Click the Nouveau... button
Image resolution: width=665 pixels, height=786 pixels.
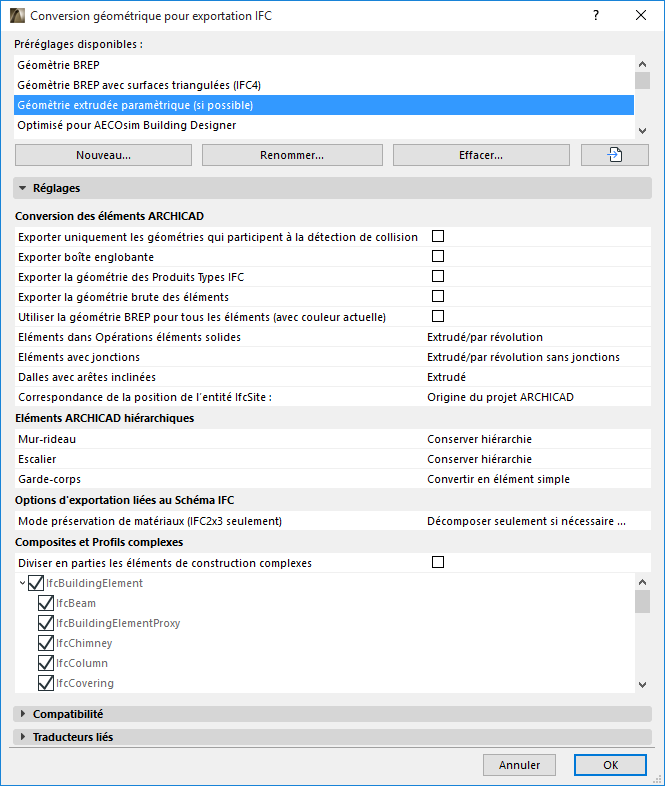pos(103,155)
